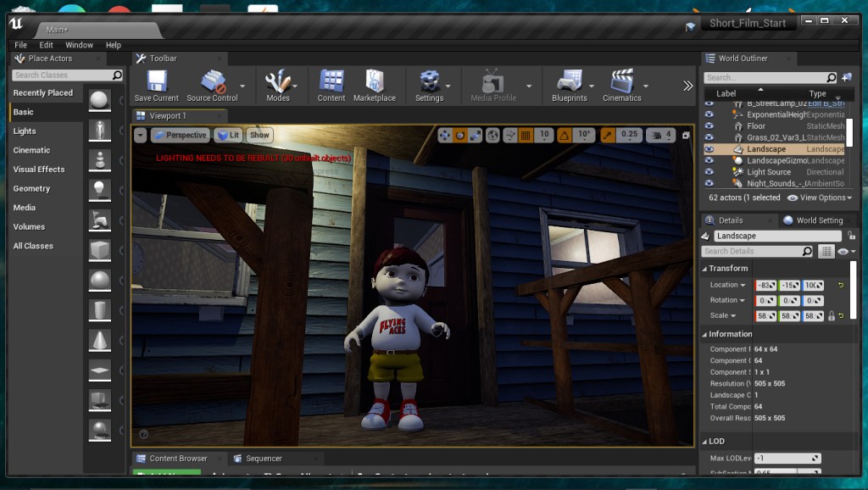This screenshot has height=490, width=868.
Task: Launch the Marketplace from the toolbar
Action: coord(374,81)
